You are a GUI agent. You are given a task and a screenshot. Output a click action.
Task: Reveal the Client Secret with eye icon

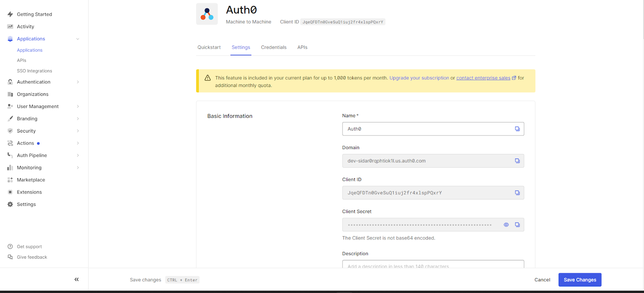pyautogui.click(x=506, y=225)
